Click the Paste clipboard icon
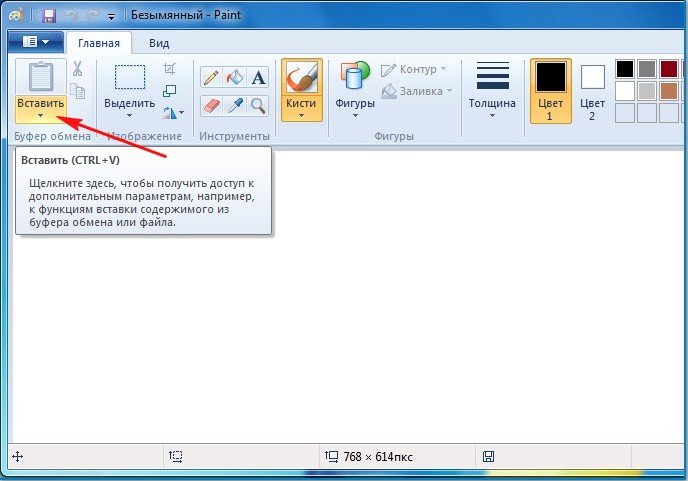The width and height of the screenshot is (688, 481). coord(41,77)
